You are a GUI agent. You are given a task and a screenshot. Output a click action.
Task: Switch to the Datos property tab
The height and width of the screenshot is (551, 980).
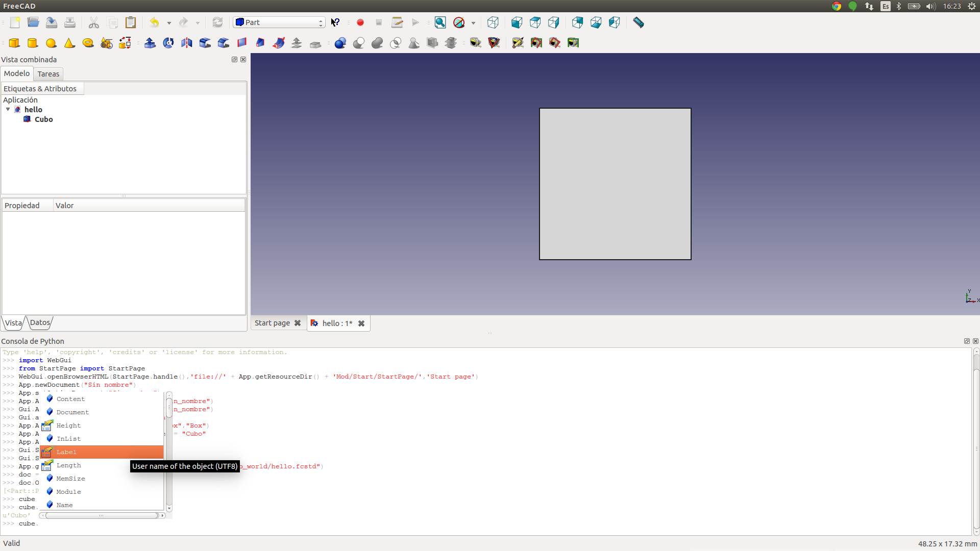tap(40, 322)
